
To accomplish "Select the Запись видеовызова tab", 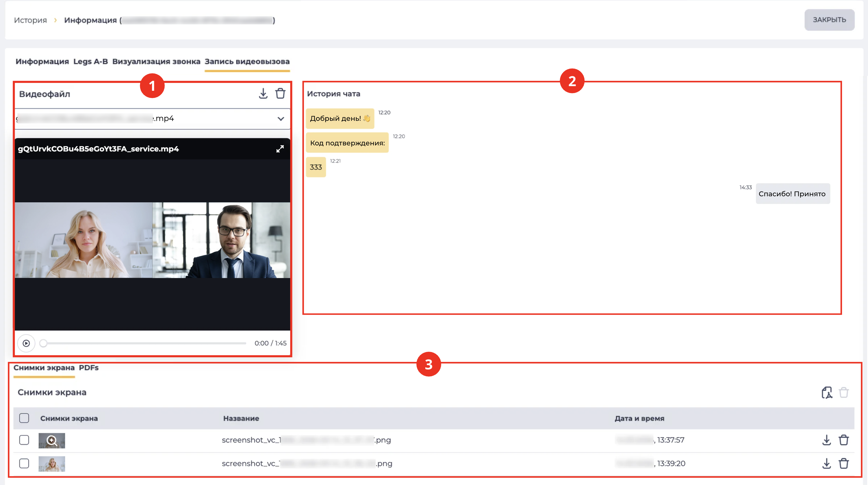I will pos(247,61).
